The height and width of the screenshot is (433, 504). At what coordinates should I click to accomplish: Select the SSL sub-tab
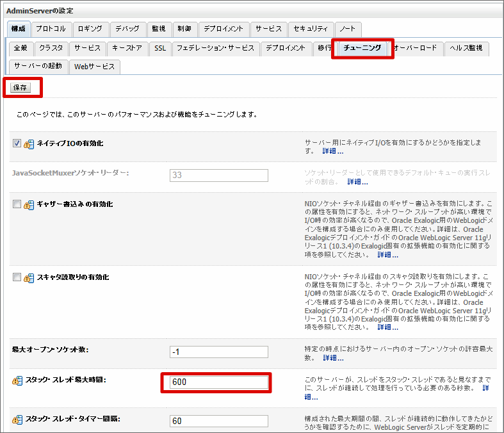pyautogui.click(x=159, y=48)
